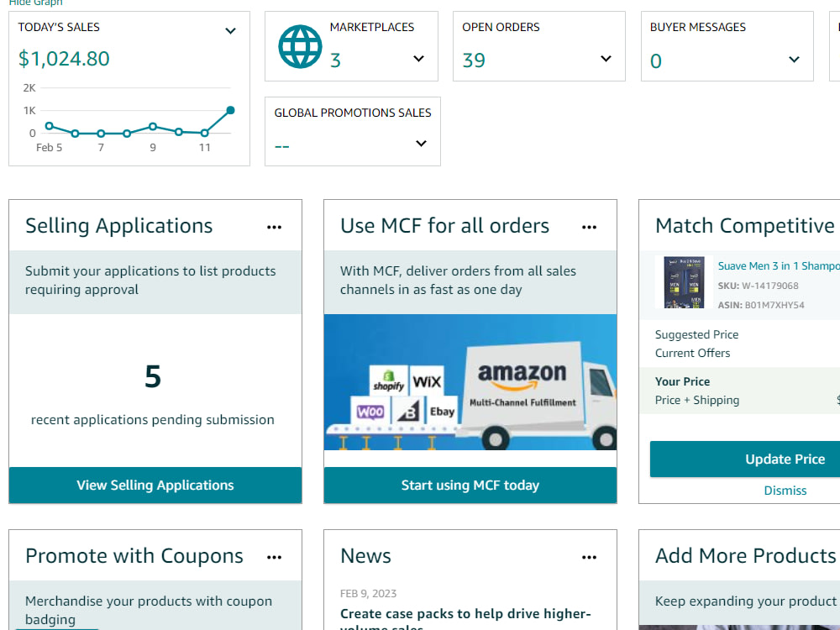
Task: Click View Selling Applications button
Action: pyautogui.click(x=155, y=485)
